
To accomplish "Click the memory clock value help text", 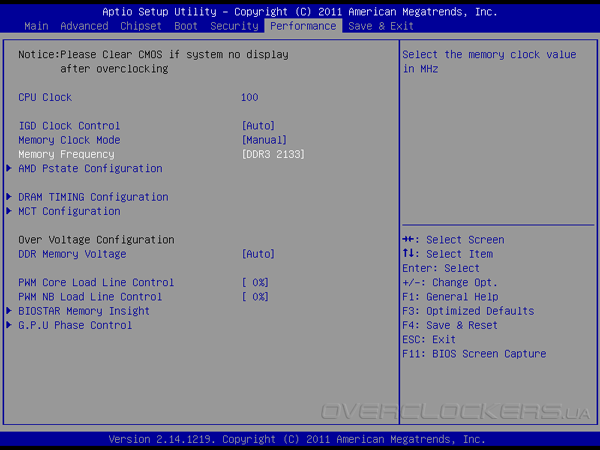I will (489, 62).
